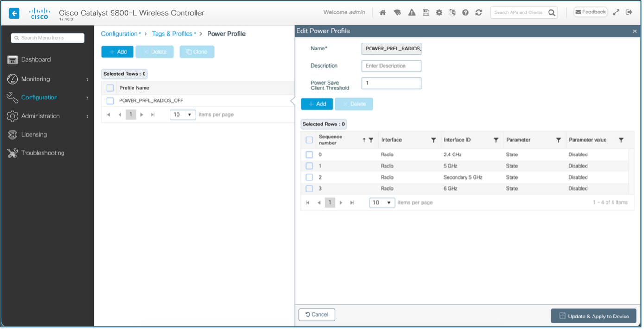Expand the Monitoring menu chevron
This screenshot has height=329, width=644.
coord(87,80)
